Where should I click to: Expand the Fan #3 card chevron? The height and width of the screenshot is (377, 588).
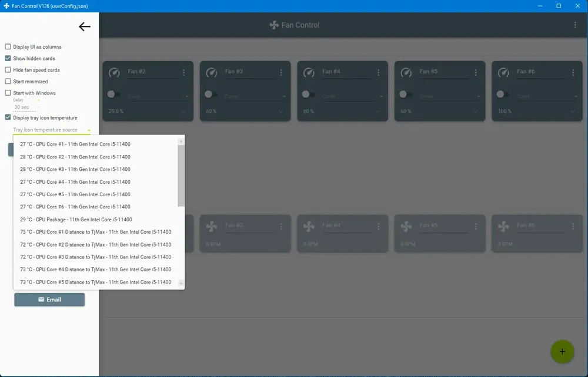(x=281, y=112)
